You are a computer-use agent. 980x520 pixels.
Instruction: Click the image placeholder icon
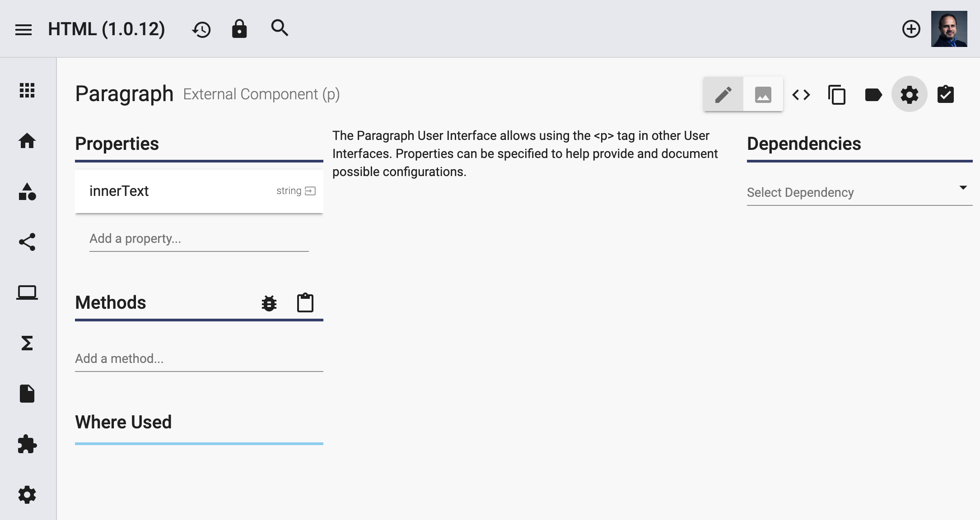tap(763, 94)
